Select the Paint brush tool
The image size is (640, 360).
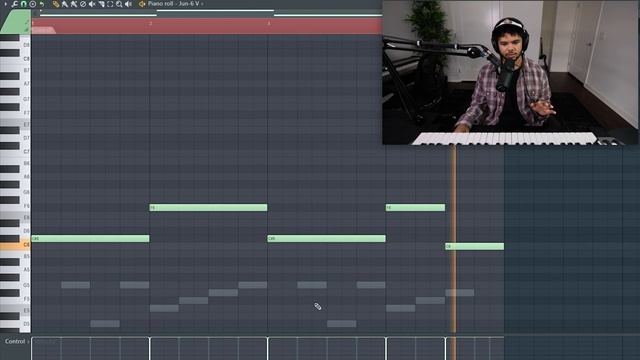click(65, 4)
